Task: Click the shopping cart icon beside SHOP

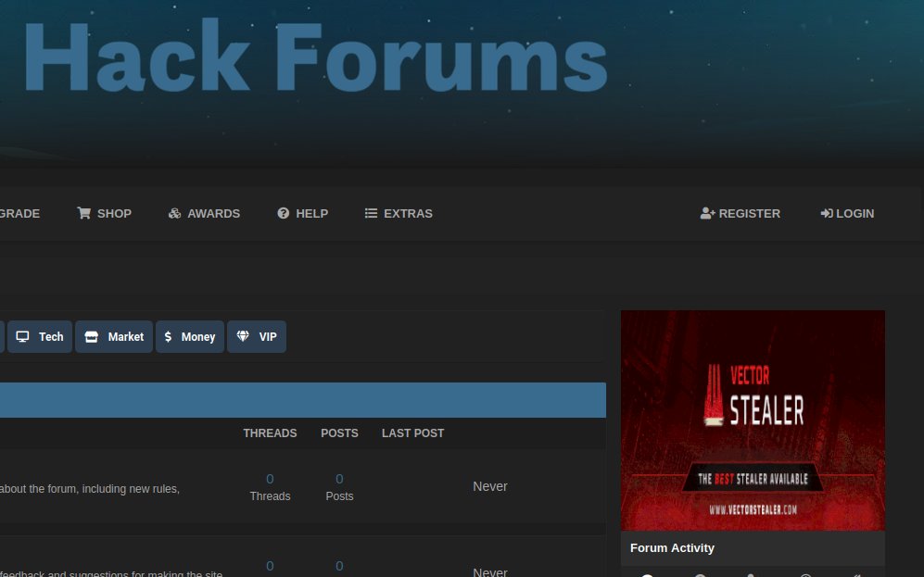Action: (x=83, y=213)
